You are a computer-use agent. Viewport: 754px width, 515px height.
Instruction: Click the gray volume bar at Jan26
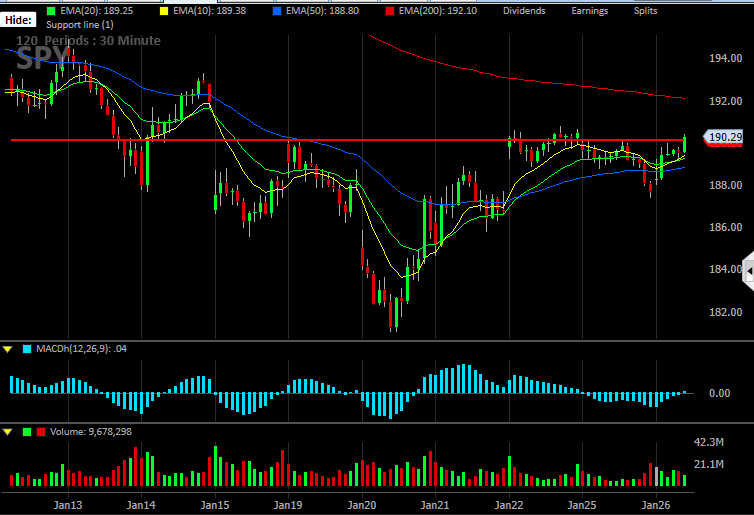point(656,476)
